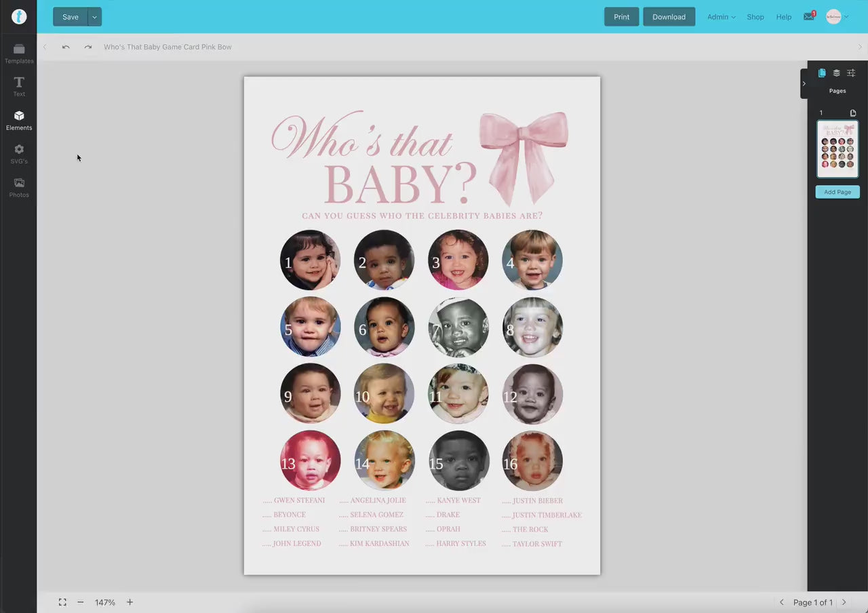Click the Save button

click(x=71, y=17)
